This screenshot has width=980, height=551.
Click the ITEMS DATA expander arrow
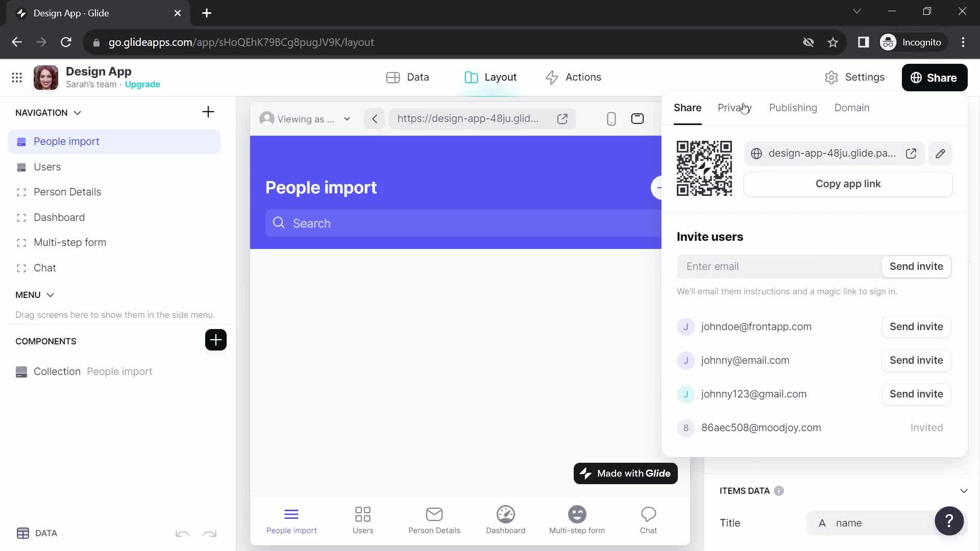click(964, 490)
